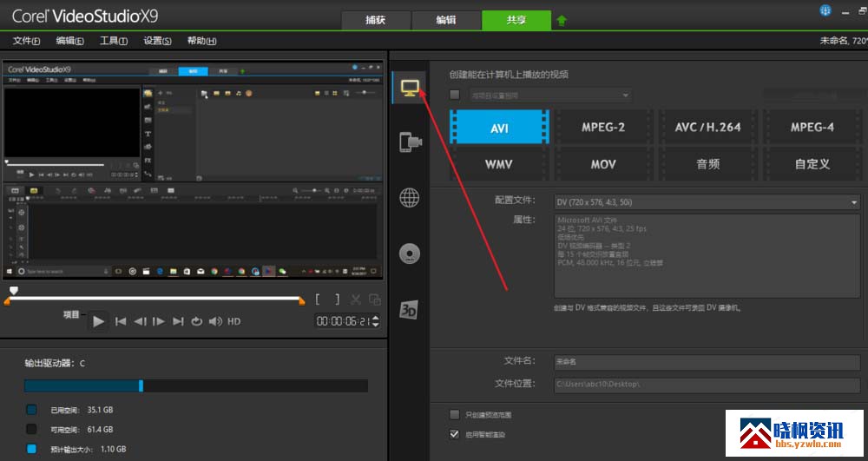Jump to project start (Home)
Screen dimensions: 868x461
click(x=120, y=321)
